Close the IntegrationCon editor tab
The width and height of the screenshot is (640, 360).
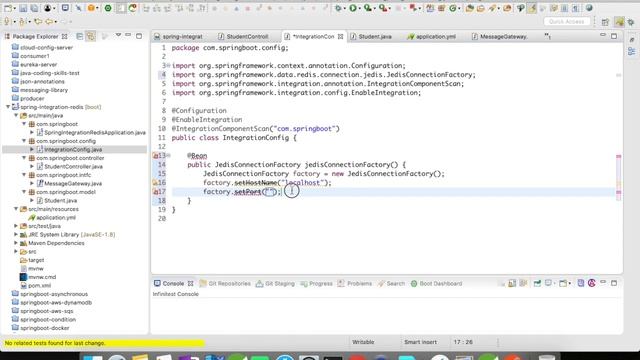point(340,36)
